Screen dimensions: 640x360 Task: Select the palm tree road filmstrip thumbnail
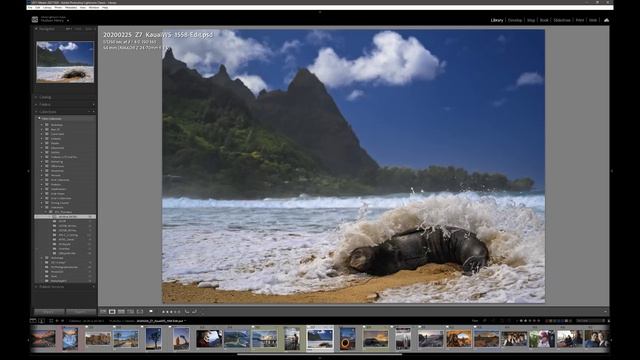coord(126,339)
